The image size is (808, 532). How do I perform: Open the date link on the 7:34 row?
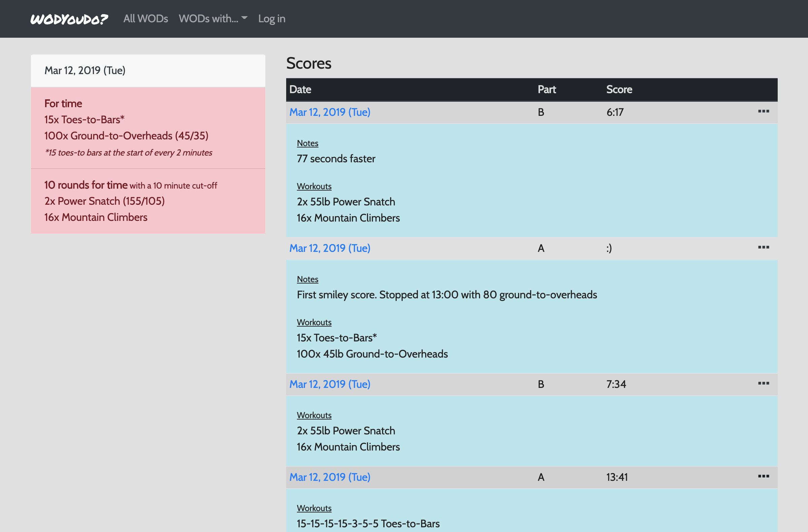330,384
